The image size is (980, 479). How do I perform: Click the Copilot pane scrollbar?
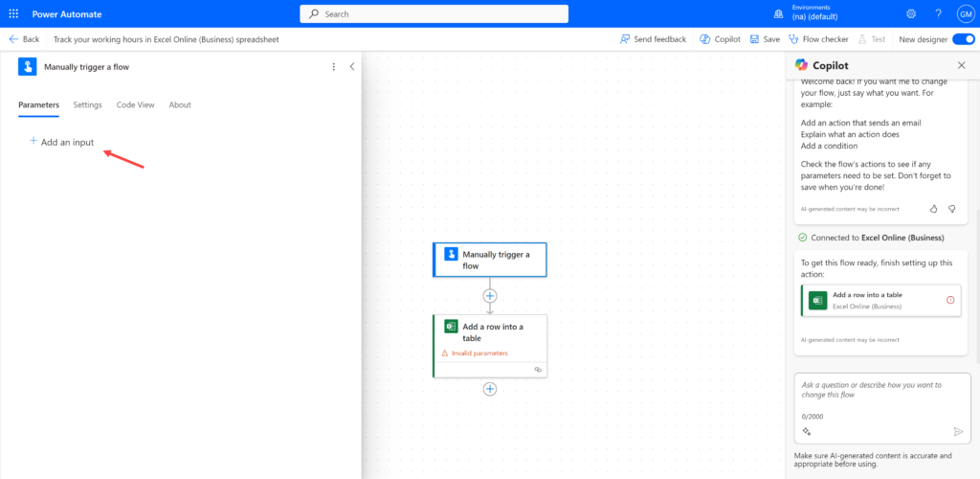[976, 285]
